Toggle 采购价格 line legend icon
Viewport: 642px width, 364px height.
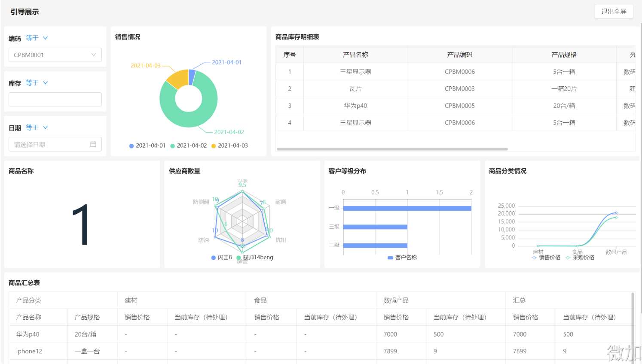(x=568, y=258)
